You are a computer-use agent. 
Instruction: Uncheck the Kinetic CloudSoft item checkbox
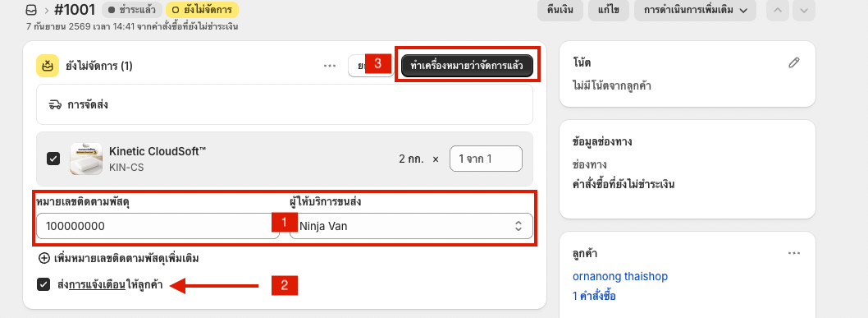pos(53,159)
